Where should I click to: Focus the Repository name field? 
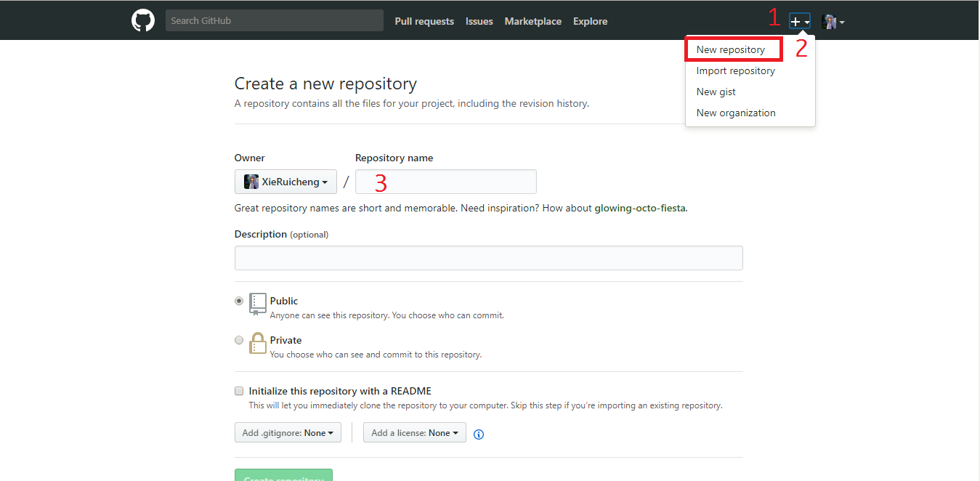click(445, 182)
